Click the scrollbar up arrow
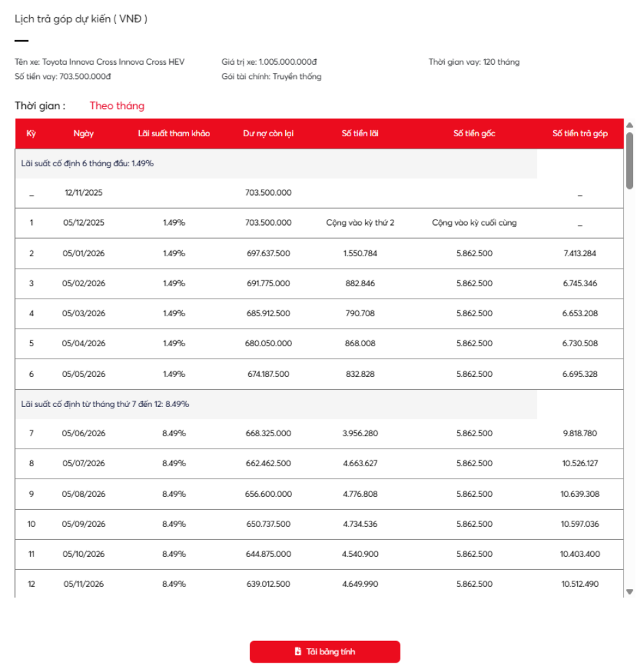 pos(630,125)
